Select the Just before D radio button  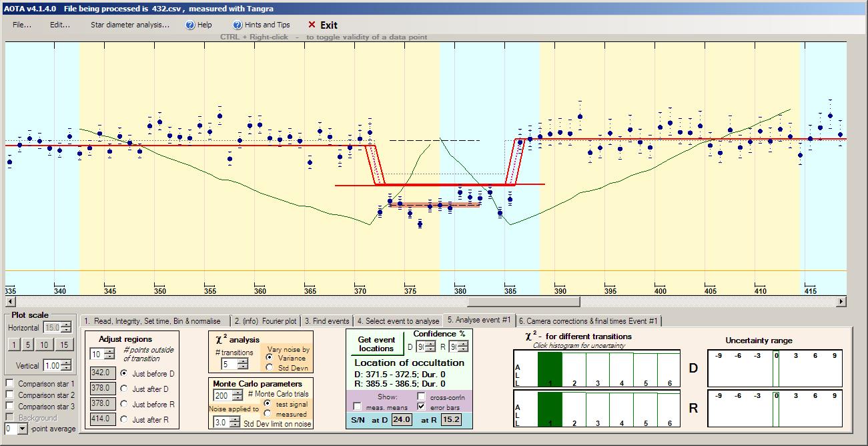click(x=124, y=373)
